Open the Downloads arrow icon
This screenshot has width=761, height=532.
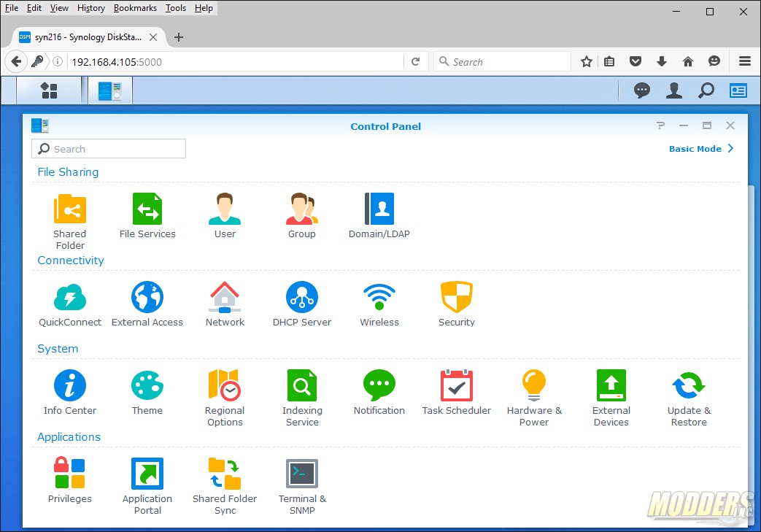tap(662, 61)
